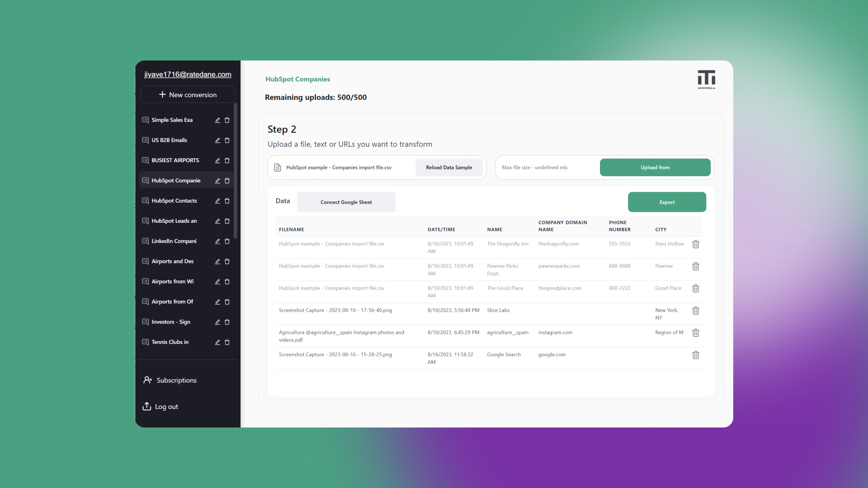Delete the Google Search data row
This screenshot has height=488, width=868.
(x=695, y=355)
